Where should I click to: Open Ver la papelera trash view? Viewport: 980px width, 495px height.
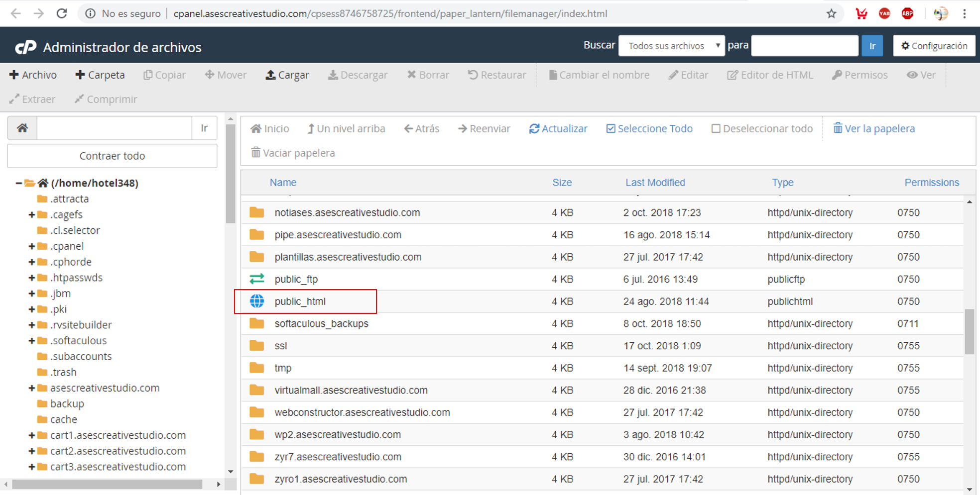(x=874, y=129)
